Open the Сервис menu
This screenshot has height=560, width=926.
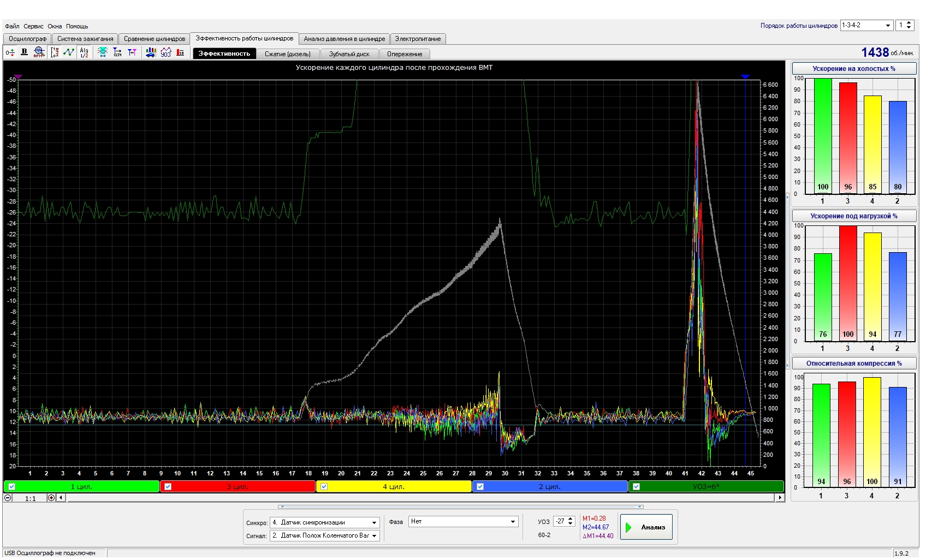pos(33,26)
